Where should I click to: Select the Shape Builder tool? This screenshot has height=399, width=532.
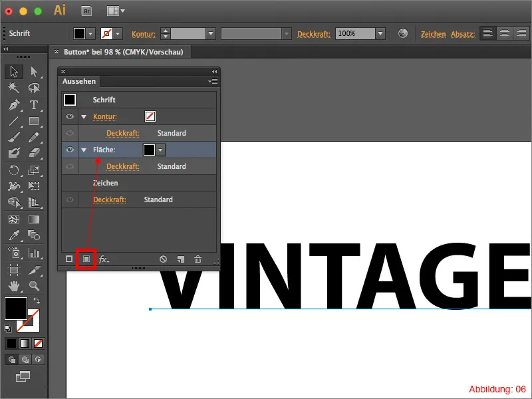[14, 202]
